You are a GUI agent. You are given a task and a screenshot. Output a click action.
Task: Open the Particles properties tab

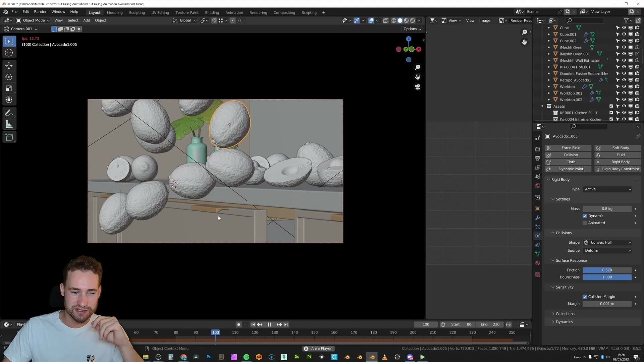pyautogui.click(x=538, y=227)
